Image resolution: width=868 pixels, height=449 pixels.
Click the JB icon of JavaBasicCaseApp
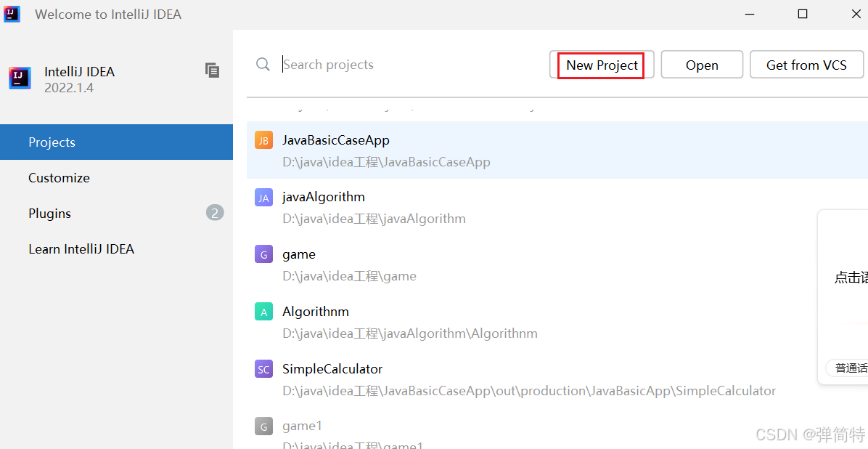point(263,140)
